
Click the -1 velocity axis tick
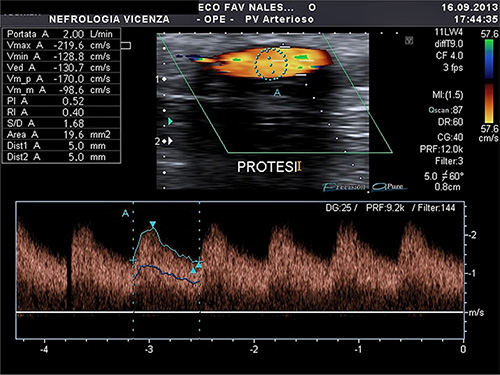(x=472, y=274)
